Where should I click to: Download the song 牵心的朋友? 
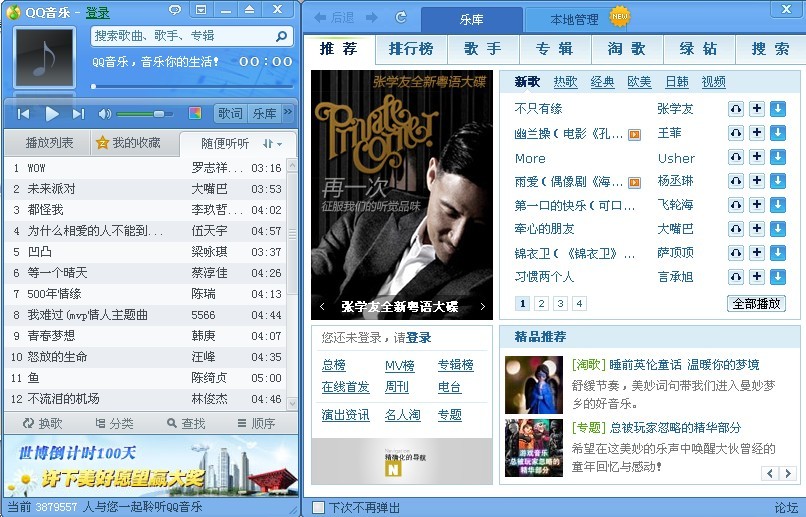pyautogui.click(x=777, y=229)
